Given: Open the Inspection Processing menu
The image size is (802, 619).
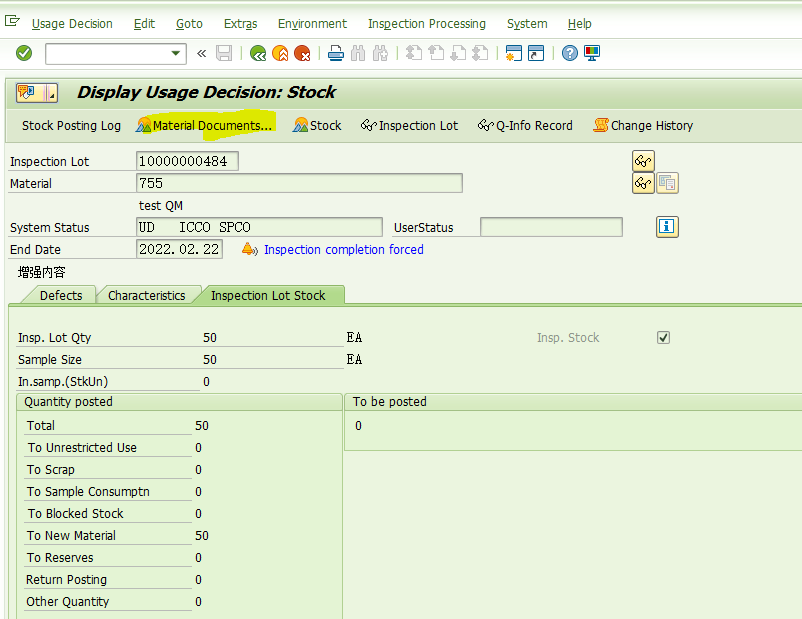Looking at the screenshot, I should click(x=427, y=24).
